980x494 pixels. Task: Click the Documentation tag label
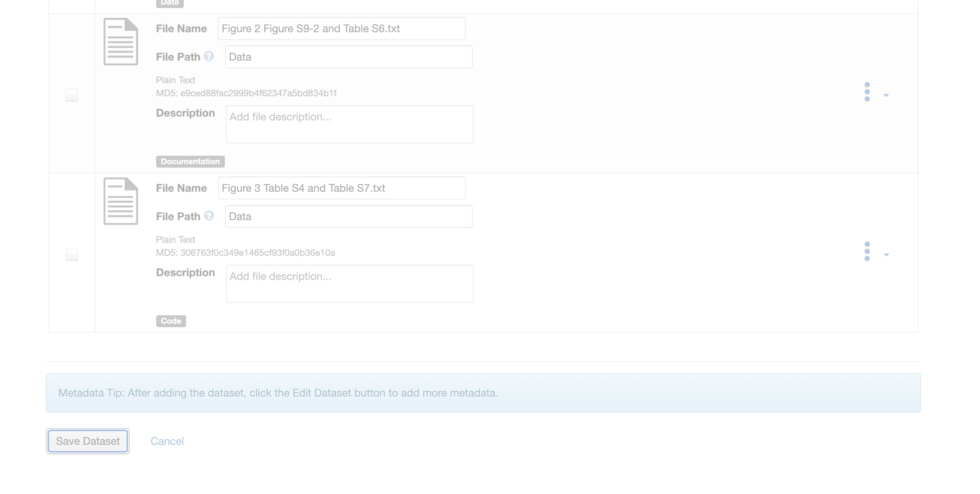pos(190,161)
